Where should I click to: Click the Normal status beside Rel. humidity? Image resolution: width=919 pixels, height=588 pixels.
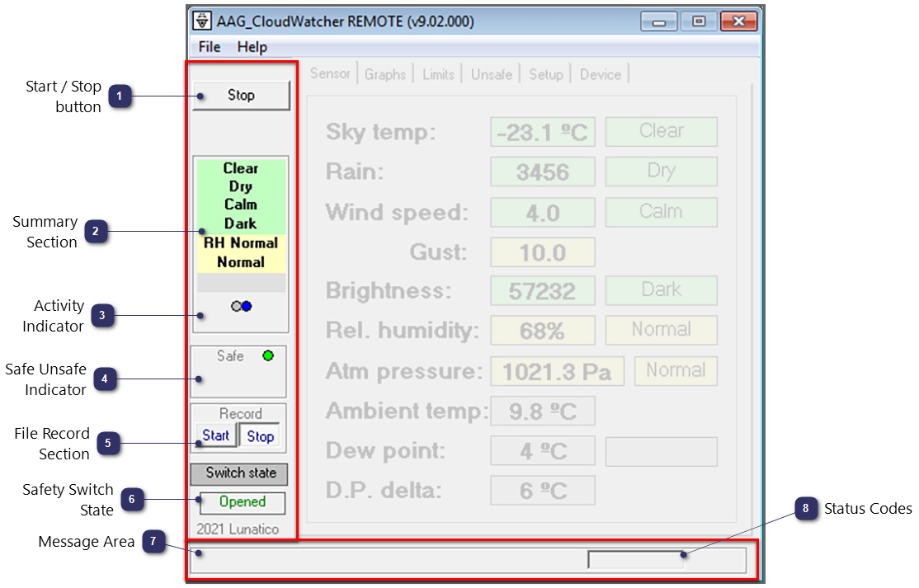pyautogui.click(x=661, y=330)
